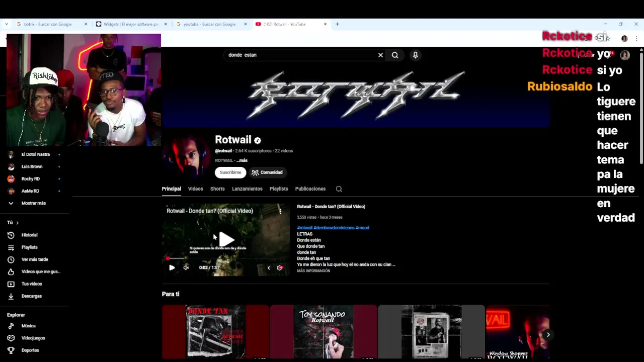
Task: Open YouTube account avatar menu
Action: click(x=625, y=55)
